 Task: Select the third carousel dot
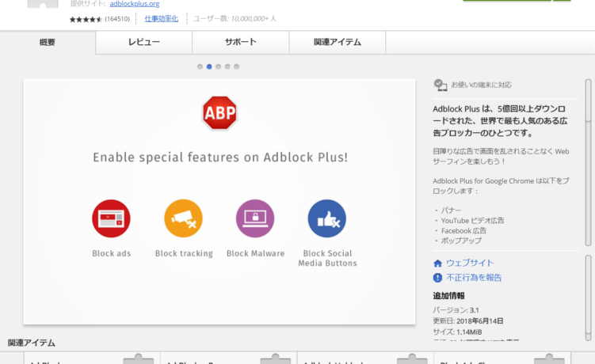(218, 66)
